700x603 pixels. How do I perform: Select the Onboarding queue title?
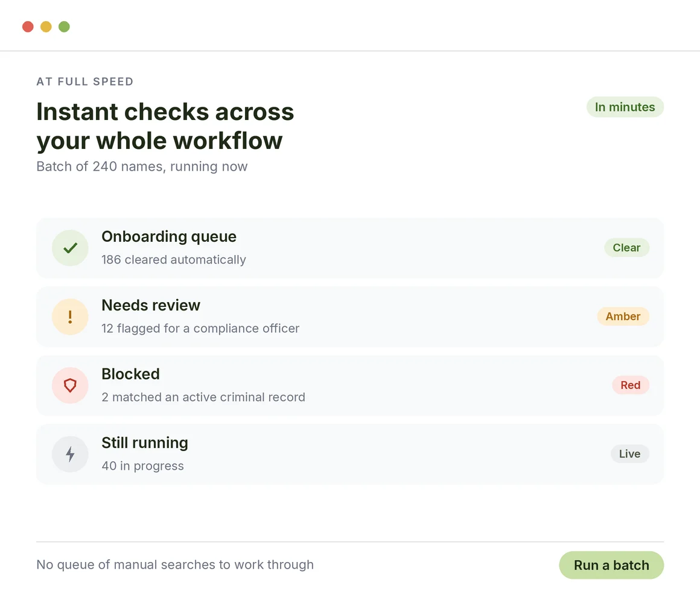(169, 236)
